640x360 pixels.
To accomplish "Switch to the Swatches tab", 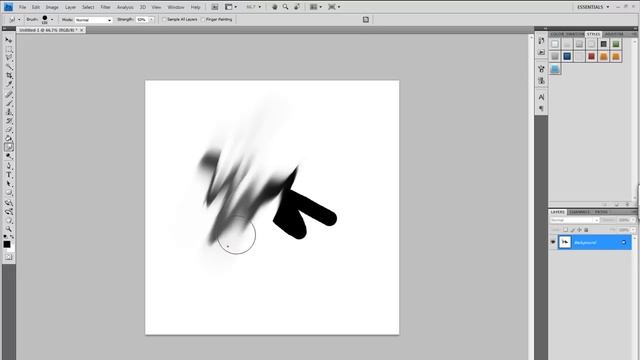I will [576, 34].
